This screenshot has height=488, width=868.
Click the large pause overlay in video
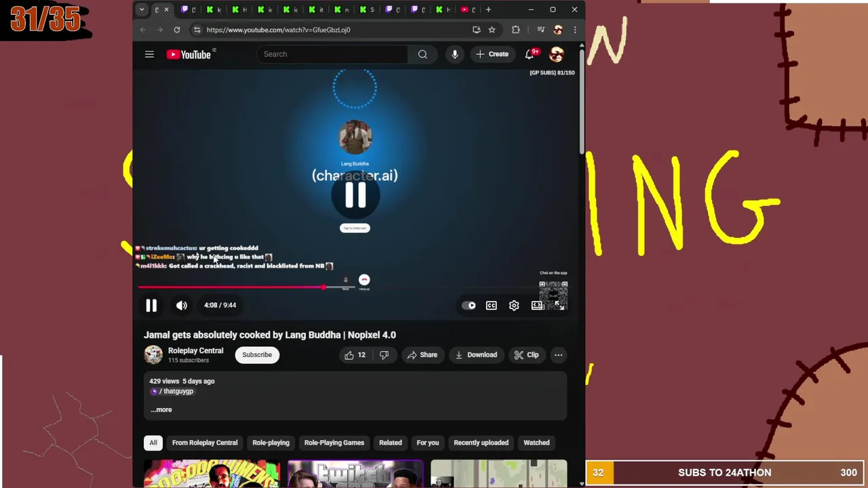click(355, 195)
